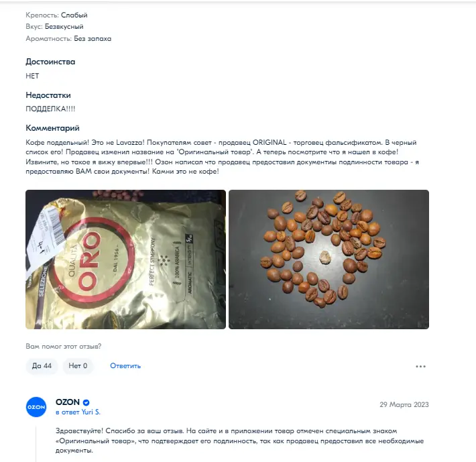Vote 'Нет 0' on the review
The width and height of the screenshot is (476, 462).
coord(78,365)
